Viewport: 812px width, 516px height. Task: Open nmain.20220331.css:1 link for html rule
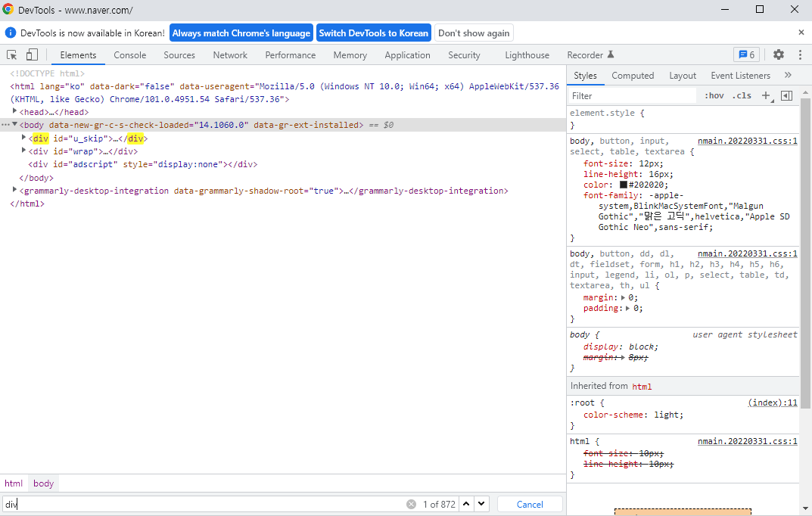[x=747, y=441]
